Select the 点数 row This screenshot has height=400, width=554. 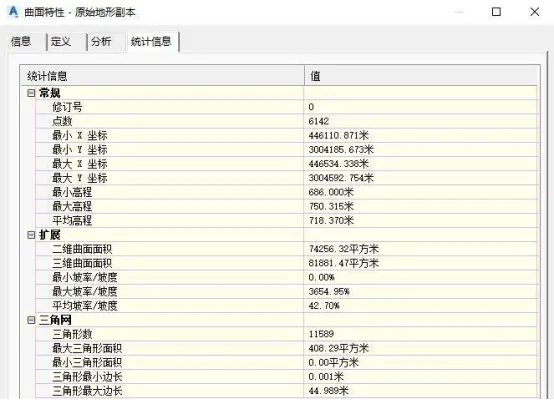coord(286,121)
